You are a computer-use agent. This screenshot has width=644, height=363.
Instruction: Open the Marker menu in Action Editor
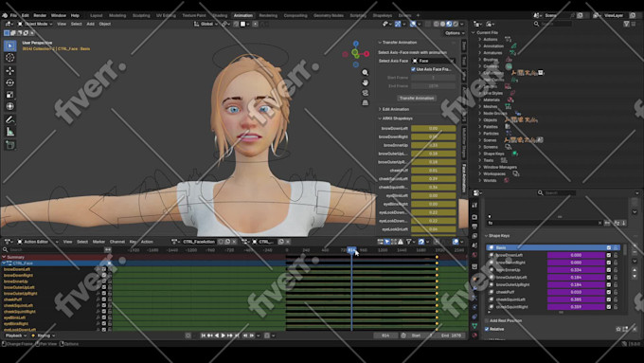tap(98, 242)
